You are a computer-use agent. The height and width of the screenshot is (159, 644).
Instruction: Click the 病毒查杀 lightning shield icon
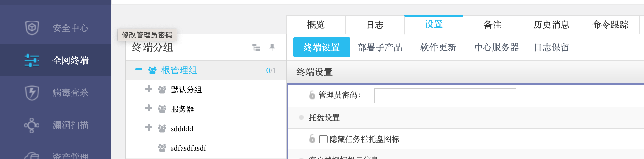32,93
